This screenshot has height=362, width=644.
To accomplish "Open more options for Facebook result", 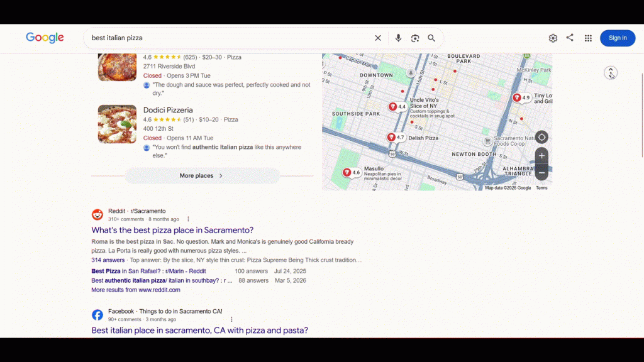I will 231,319.
